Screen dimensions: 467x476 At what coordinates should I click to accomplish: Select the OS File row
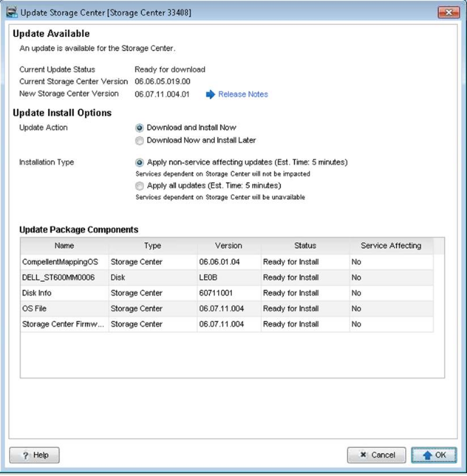227,308
